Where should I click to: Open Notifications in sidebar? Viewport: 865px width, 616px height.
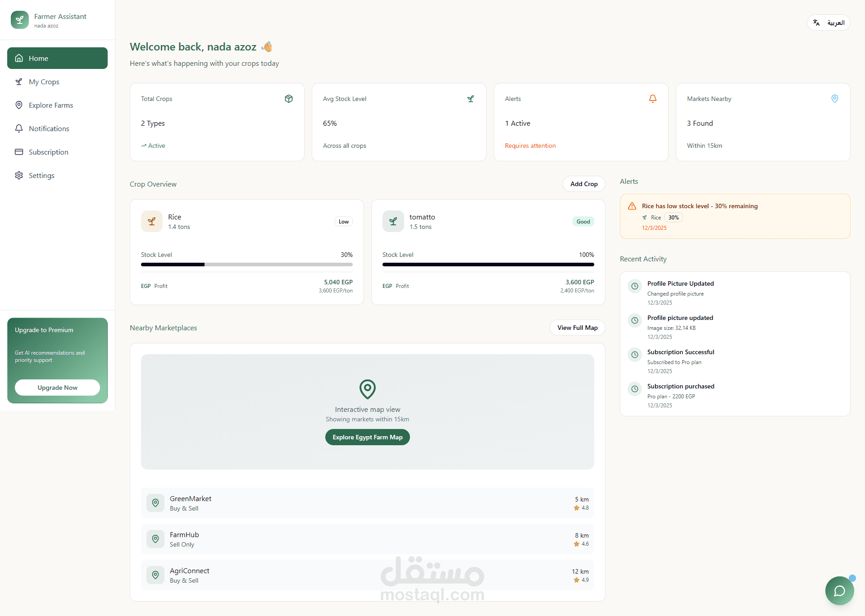point(49,128)
